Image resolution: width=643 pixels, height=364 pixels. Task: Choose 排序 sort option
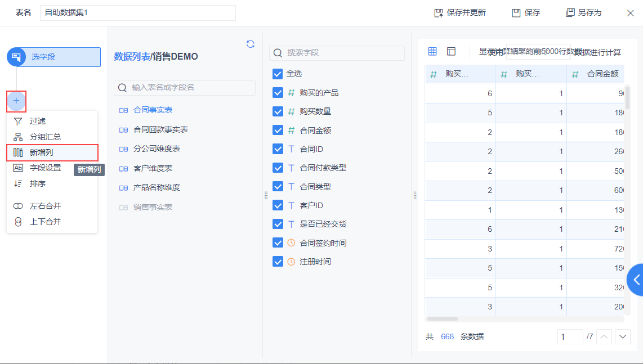coord(52,183)
